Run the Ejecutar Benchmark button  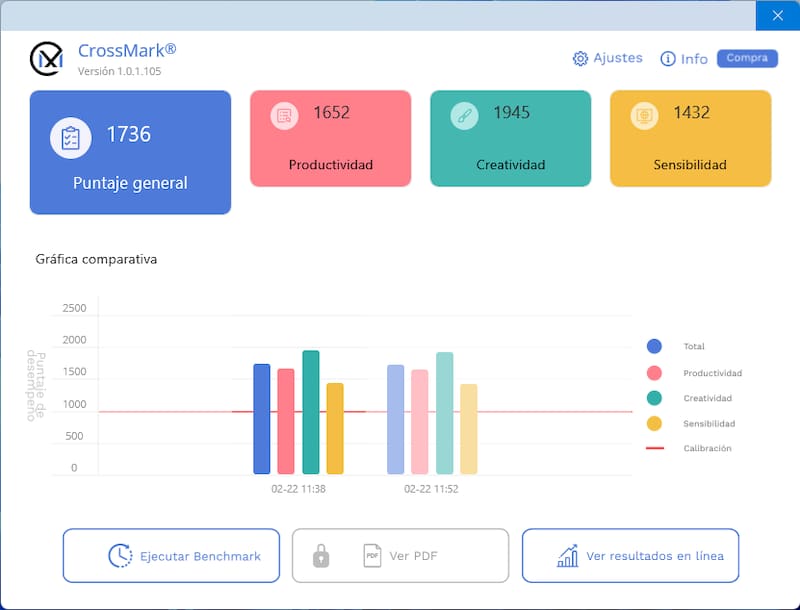[171, 555]
